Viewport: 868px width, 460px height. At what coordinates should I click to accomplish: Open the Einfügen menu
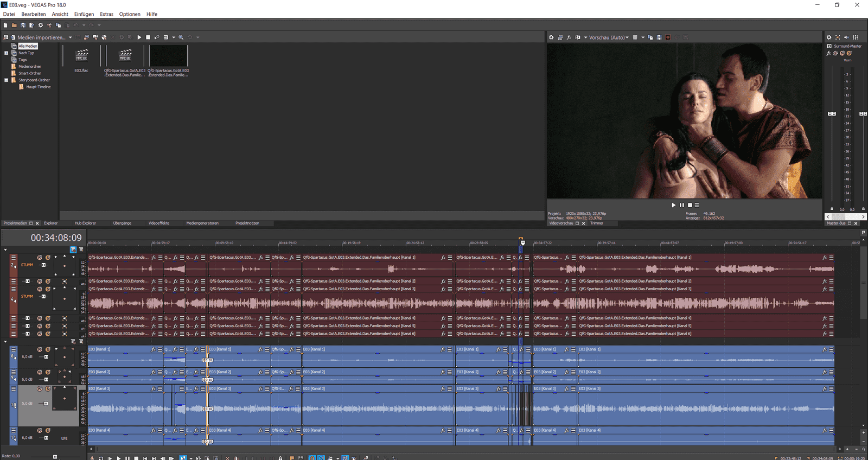pyautogui.click(x=84, y=14)
